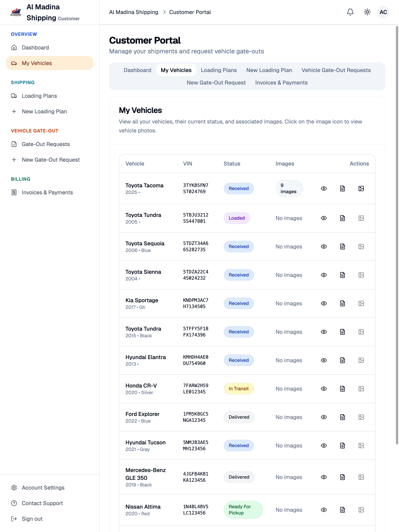Screen dimensions: 399x532
Task: Open the Vehicle Gate-Out Requests tab
Action: (336, 70)
